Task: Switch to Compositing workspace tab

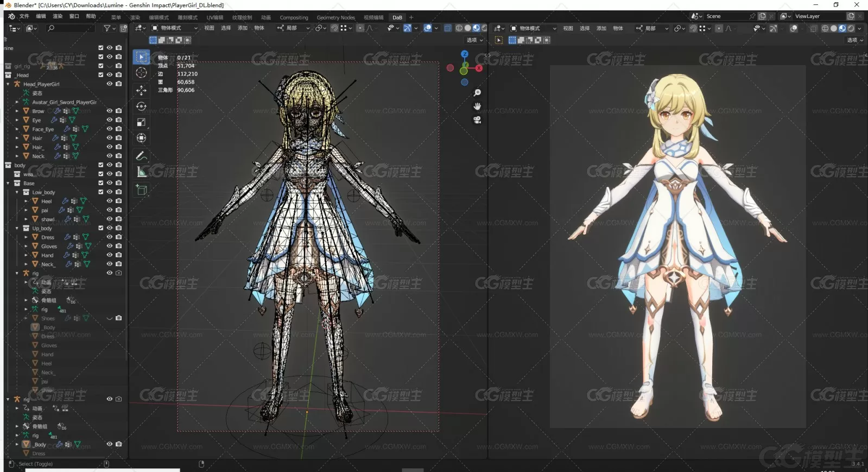Action: point(294,17)
